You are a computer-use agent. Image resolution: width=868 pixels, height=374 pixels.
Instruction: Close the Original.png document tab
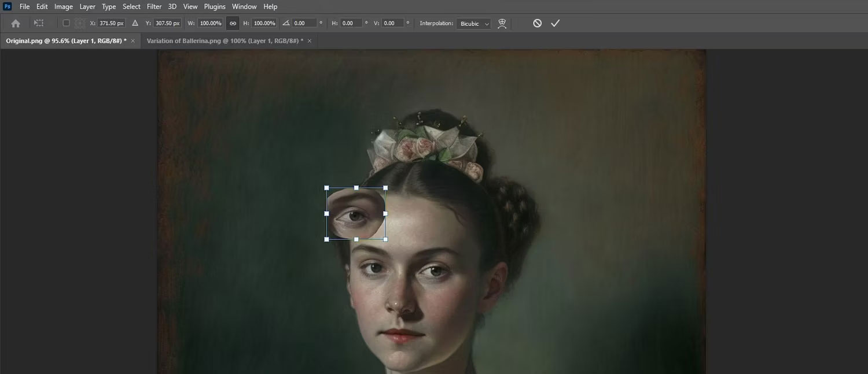133,41
